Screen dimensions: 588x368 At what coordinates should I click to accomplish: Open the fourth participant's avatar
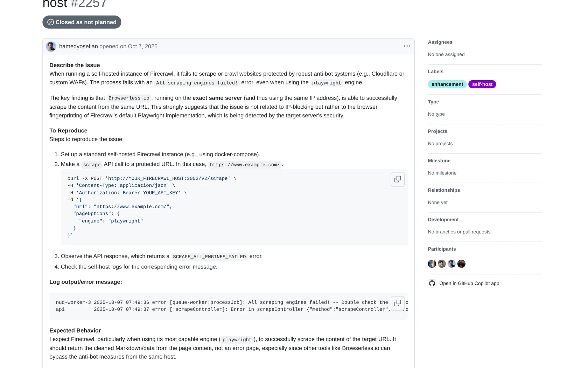(x=461, y=264)
